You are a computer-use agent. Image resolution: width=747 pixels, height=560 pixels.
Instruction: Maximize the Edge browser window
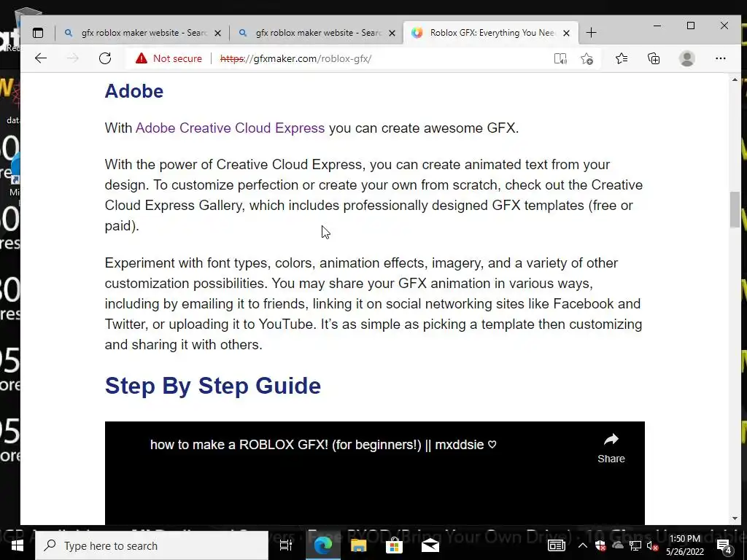click(691, 26)
